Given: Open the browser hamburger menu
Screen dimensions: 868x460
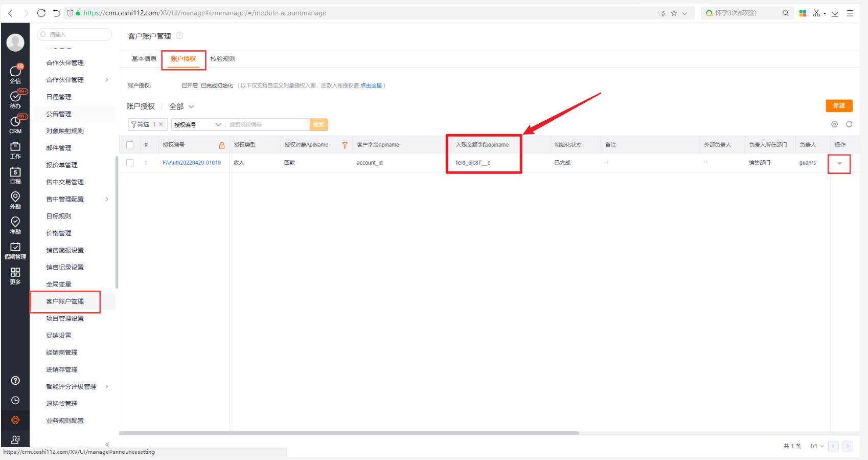Looking at the screenshot, I should [850, 13].
